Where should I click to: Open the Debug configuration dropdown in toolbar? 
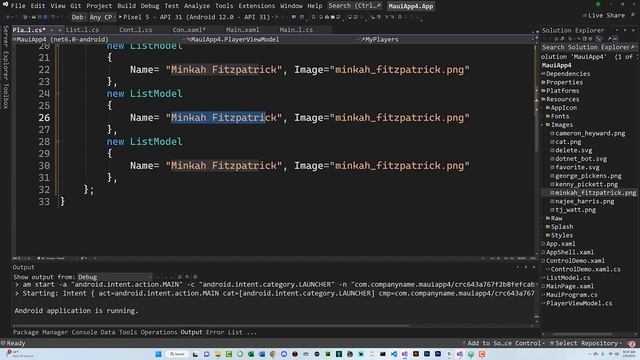click(78, 17)
